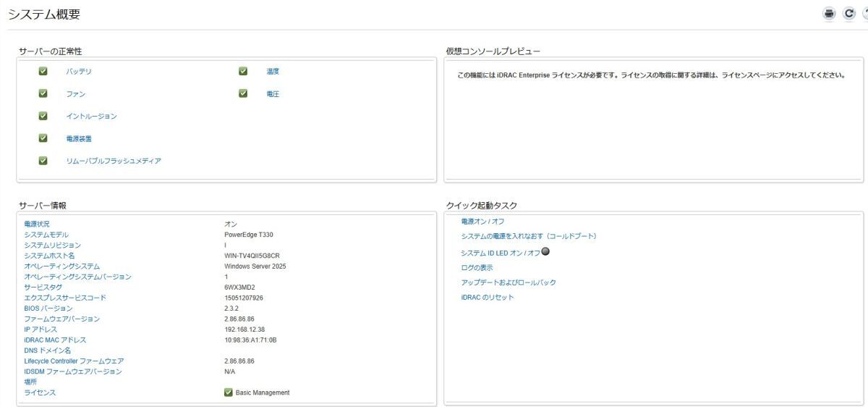Click the システム概要 page title
This screenshot has height=407, width=868.
click(44, 14)
